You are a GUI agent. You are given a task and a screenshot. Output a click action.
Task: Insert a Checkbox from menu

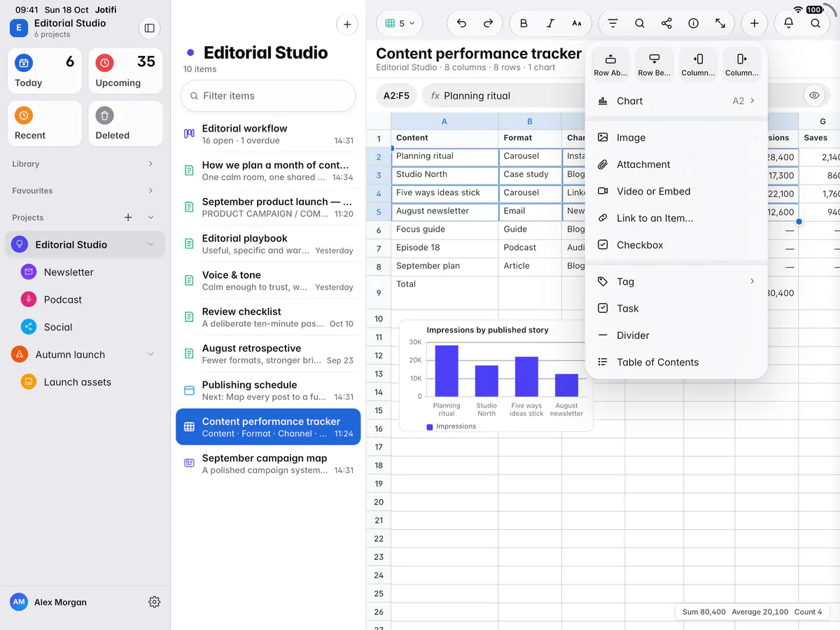[676, 245]
